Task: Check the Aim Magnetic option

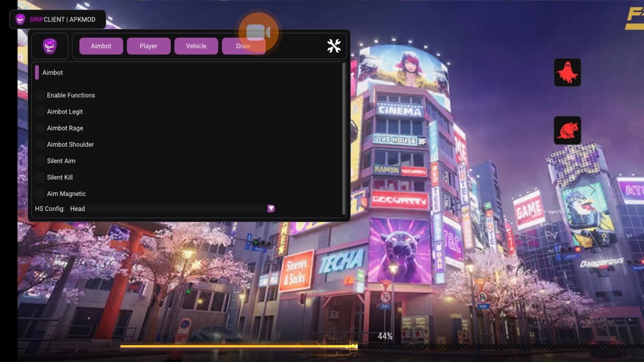Action: point(40,194)
